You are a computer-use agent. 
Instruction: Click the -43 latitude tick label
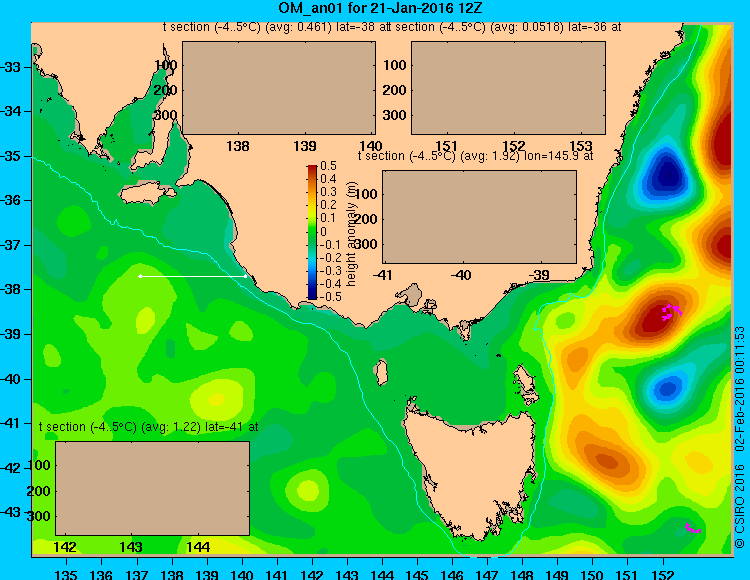point(11,512)
